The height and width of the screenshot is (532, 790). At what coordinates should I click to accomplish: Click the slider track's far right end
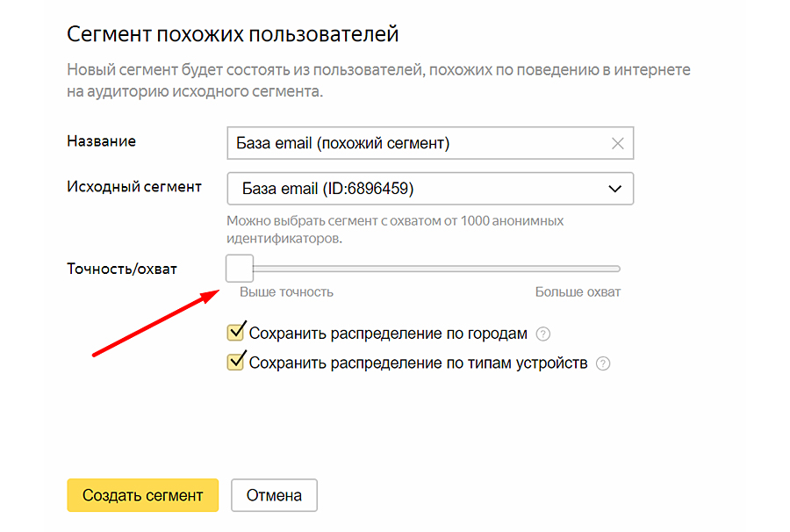click(617, 269)
